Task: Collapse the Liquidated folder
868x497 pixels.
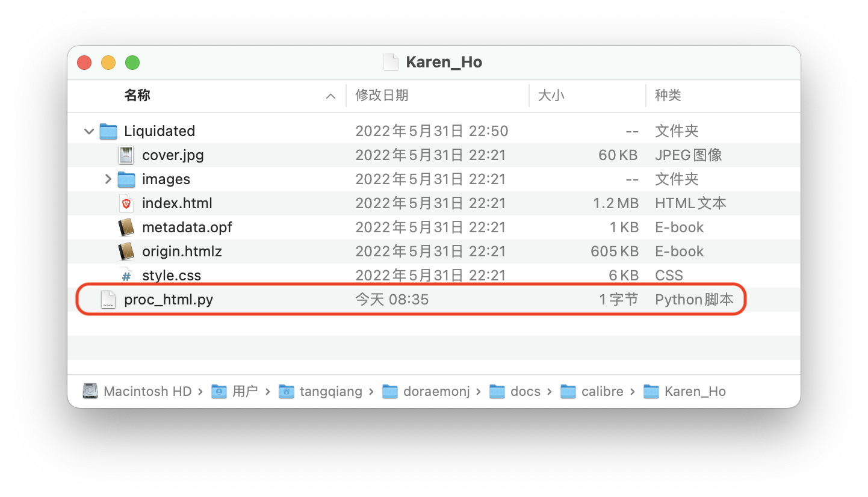Action: point(88,131)
